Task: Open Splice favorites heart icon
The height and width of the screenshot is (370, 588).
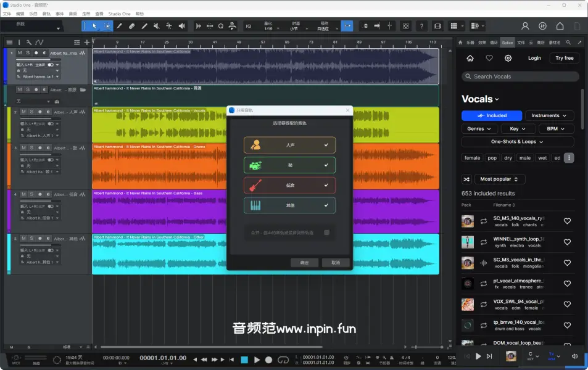Action: pyautogui.click(x=489, y=58)
